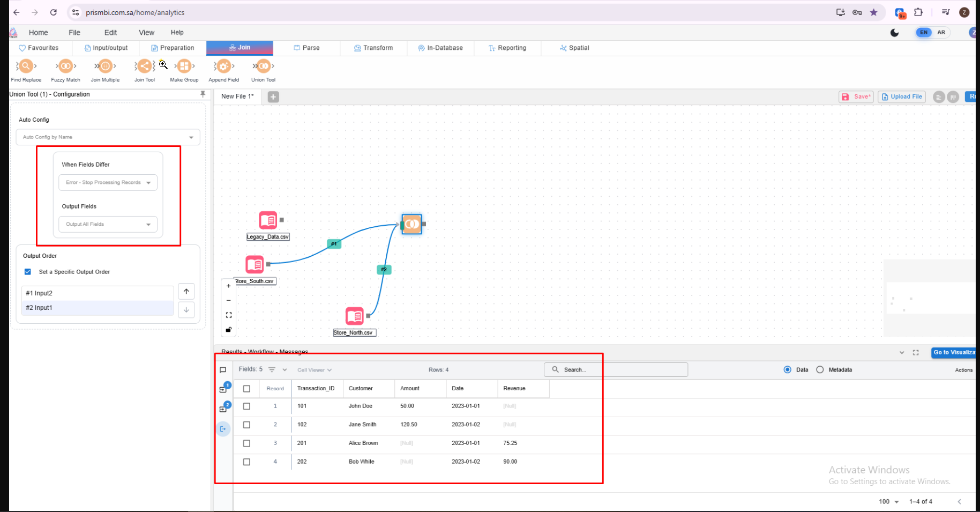Click the Join Multiple tool icon
Viewport: 980px width, 512px height.
[105, 66]
